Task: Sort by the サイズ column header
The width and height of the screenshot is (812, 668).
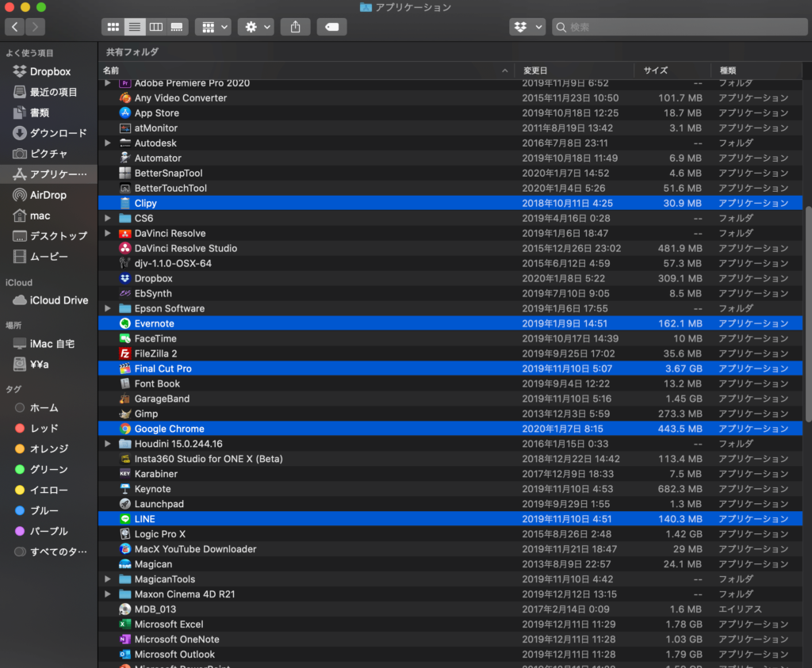Action: pyautogui.click(x=672, y=71)
